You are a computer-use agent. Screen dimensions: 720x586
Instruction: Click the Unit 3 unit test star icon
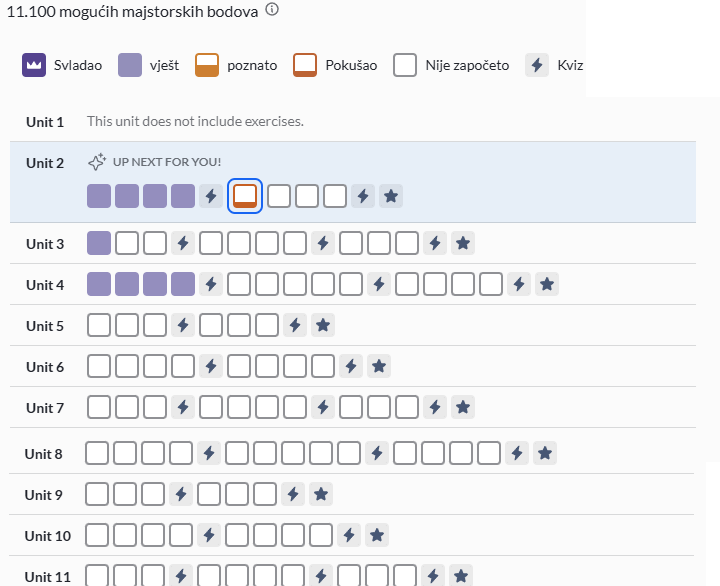462,243
